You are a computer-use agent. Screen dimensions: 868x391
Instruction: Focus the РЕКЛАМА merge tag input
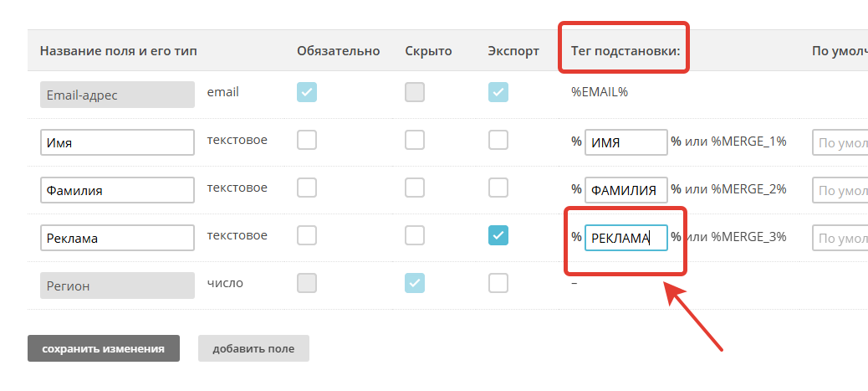point(625,238)
